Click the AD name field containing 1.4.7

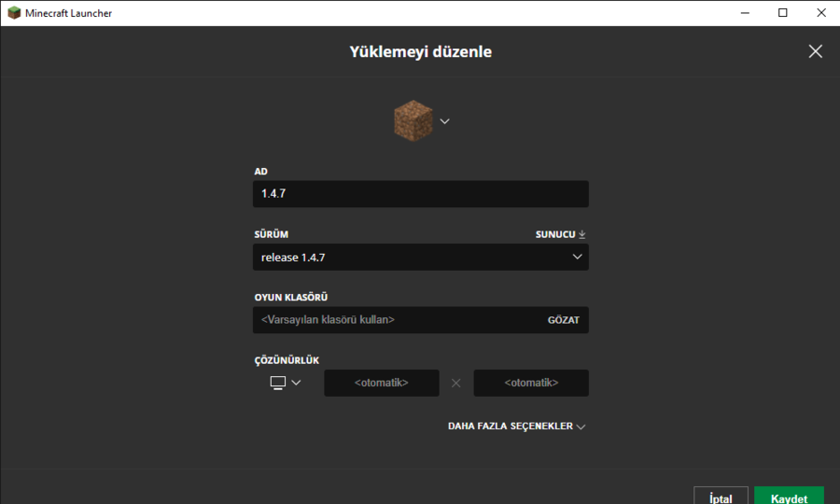(x=421, y=194)
